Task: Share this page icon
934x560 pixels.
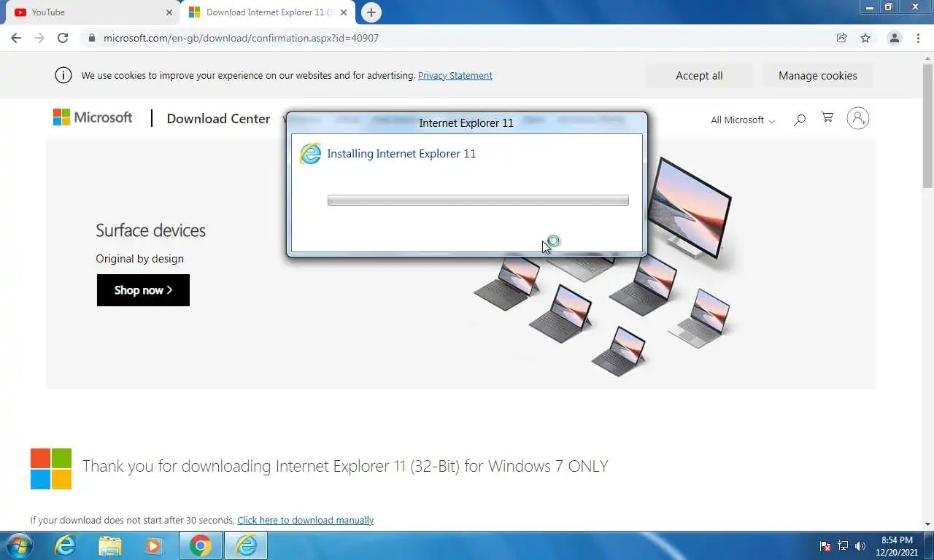Action: click(842, 38)
